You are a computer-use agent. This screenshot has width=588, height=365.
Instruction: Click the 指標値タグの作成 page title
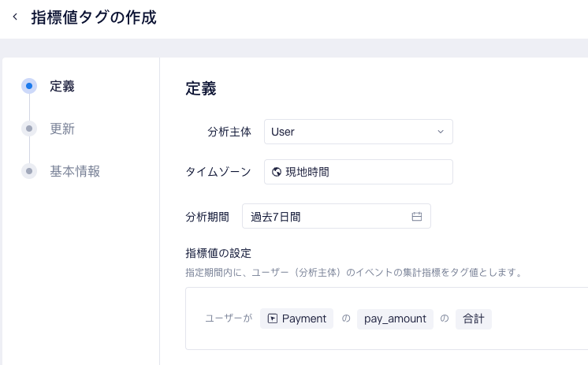[94, 17]
